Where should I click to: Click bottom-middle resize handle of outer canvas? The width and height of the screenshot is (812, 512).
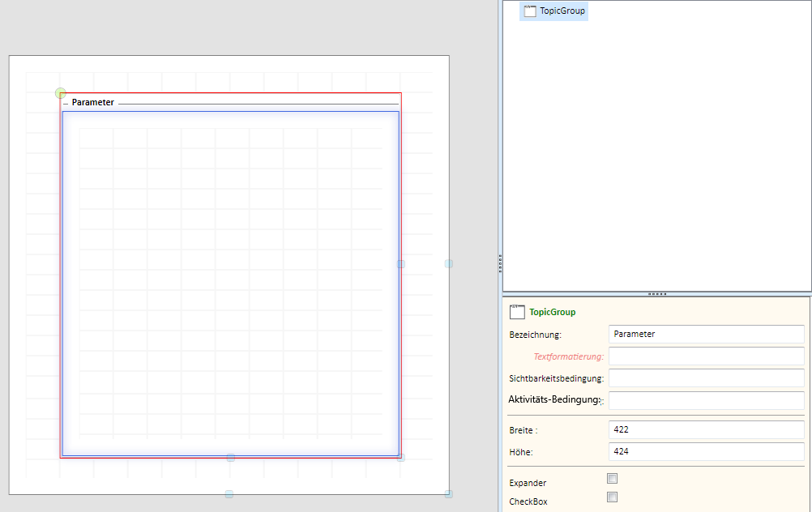(x=229, y=494)
